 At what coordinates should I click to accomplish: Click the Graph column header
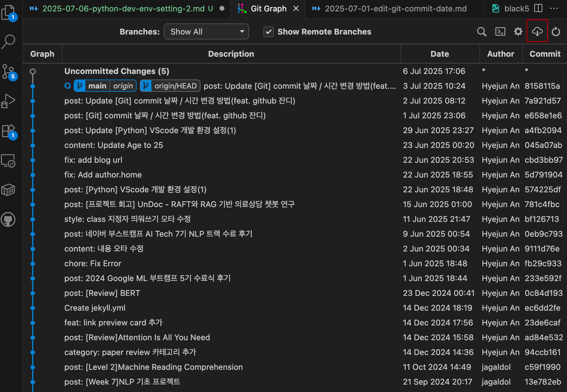click(x=42, y=54)
